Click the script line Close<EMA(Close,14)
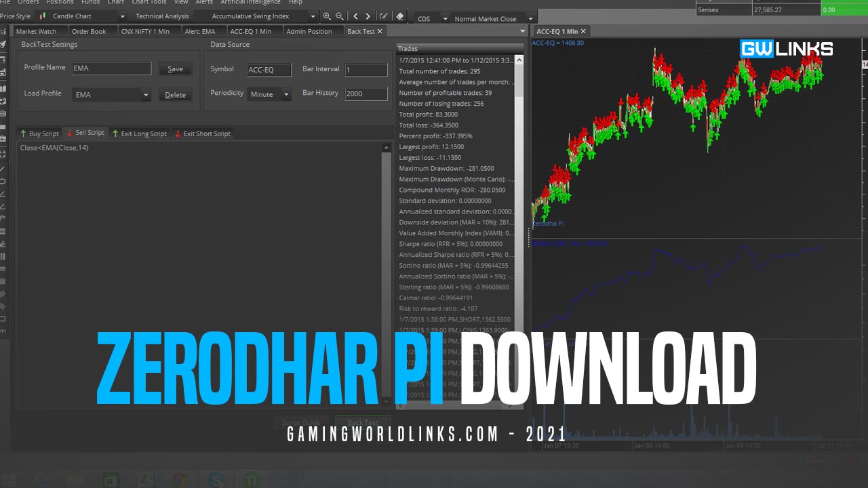Viewport: 868px width, 488px height. pos(54,148)
